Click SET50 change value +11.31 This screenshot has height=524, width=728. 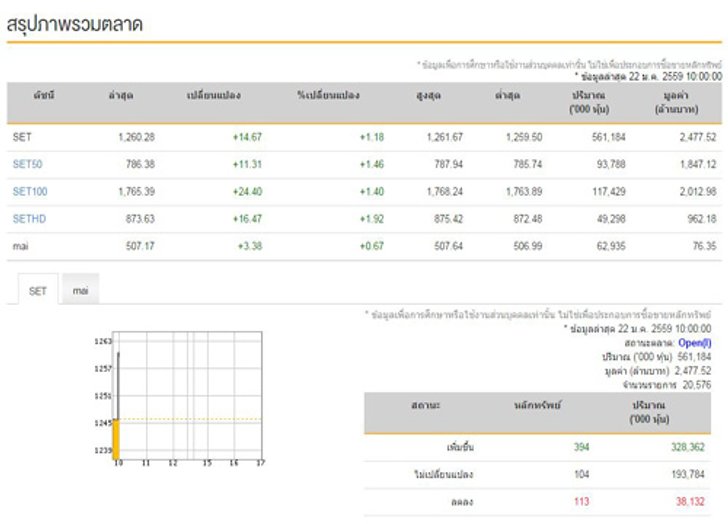247,164
